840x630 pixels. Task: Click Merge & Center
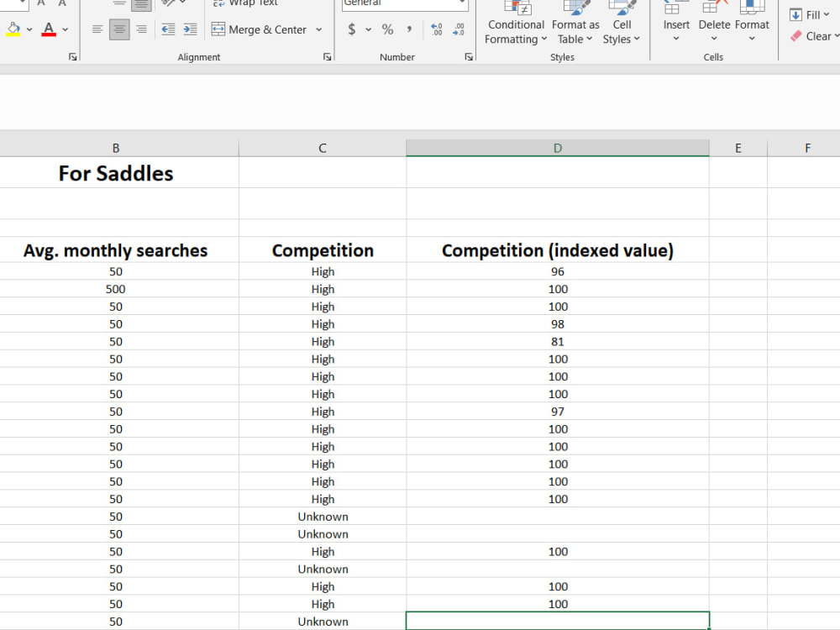click(260, 29)
